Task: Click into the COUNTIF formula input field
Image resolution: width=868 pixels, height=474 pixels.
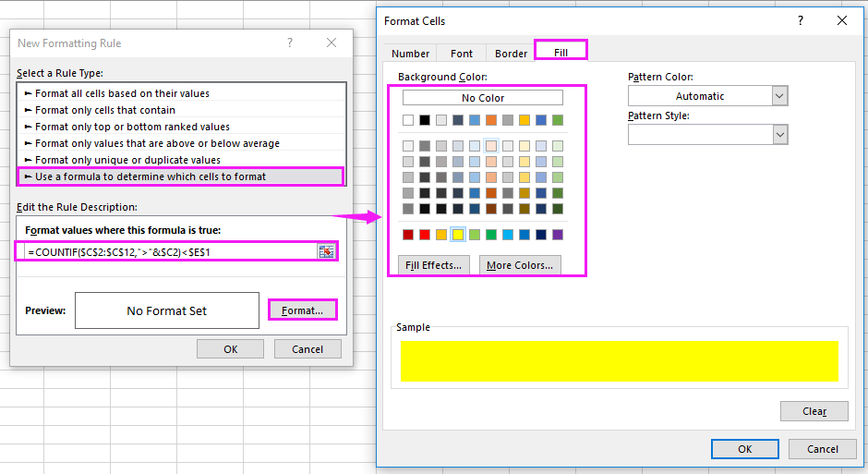Action: pyautogui.click(x=171, y=251)
